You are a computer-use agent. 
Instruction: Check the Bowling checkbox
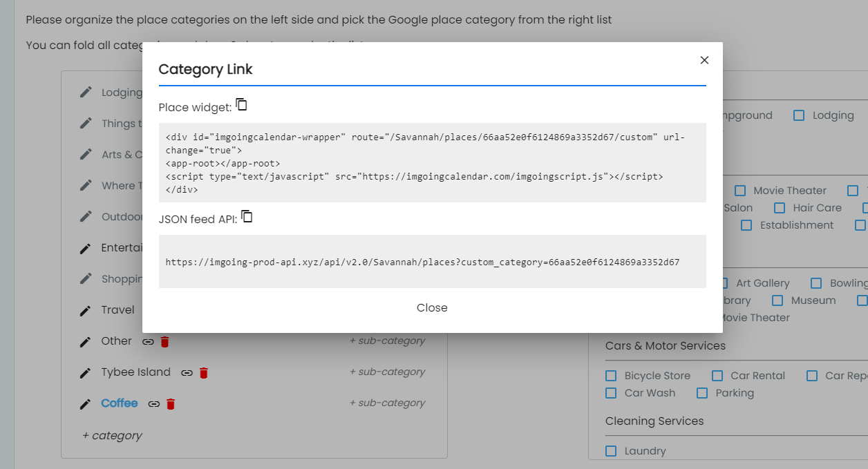[816, 283]
